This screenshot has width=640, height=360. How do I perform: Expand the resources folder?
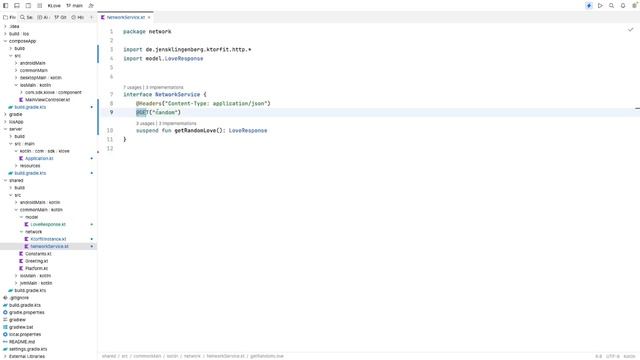coord(16,166)
